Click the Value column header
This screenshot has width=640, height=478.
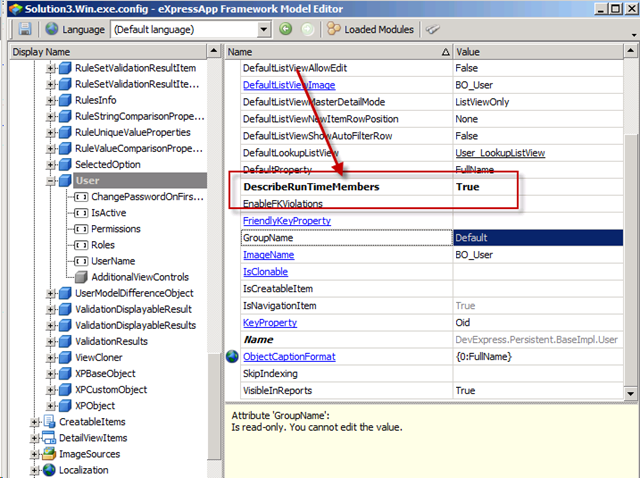point(538,52)
